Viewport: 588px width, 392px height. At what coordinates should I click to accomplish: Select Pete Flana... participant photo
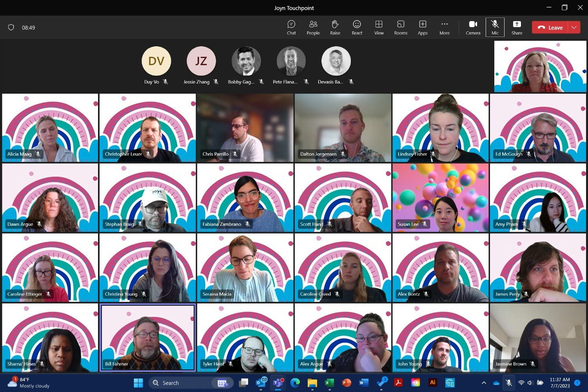click(x=291, y=61)
